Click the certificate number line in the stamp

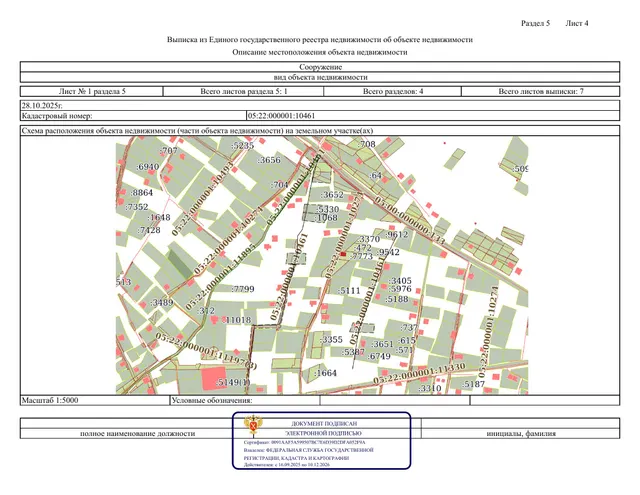[304, 442]
